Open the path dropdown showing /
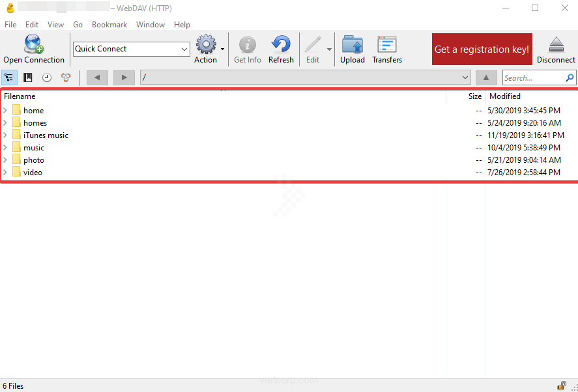 click(x=465, y=77)
